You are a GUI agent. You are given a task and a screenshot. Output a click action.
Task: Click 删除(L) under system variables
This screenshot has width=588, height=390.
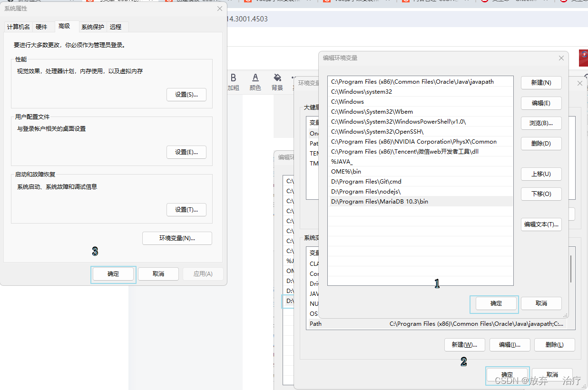pyautogui.click(x=555, y=345)
